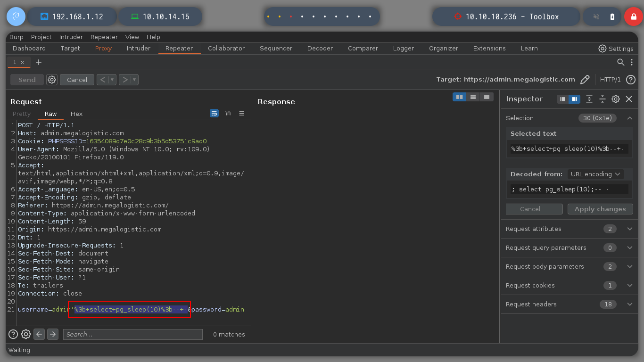644x362 pixels.
Task: Toggle HTTP/1 protocol selector
Action: pos(610,80)
